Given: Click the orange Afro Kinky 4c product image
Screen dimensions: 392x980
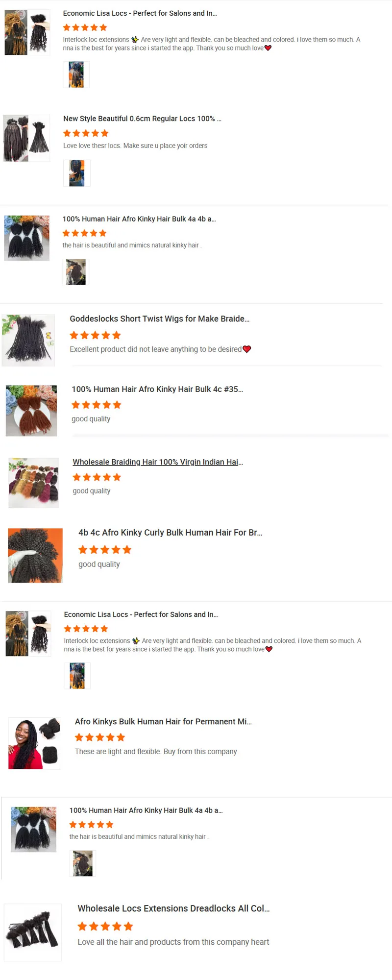Looking at the screenshot, I should coord(31,411).
